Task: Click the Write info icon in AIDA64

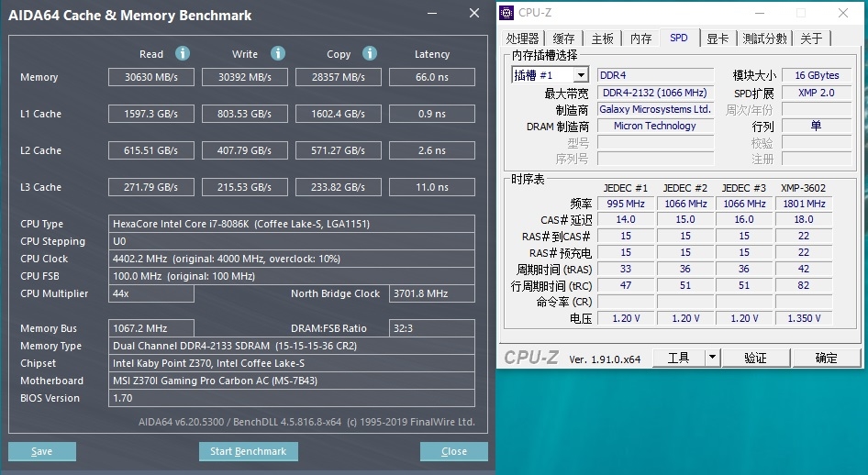Action: coord(278,53)
